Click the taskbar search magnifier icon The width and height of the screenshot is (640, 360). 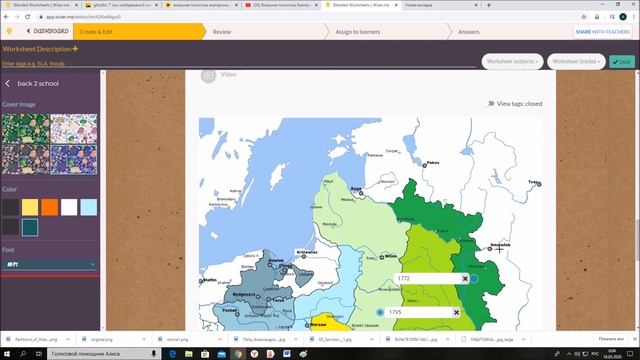(x=23, y=353)
